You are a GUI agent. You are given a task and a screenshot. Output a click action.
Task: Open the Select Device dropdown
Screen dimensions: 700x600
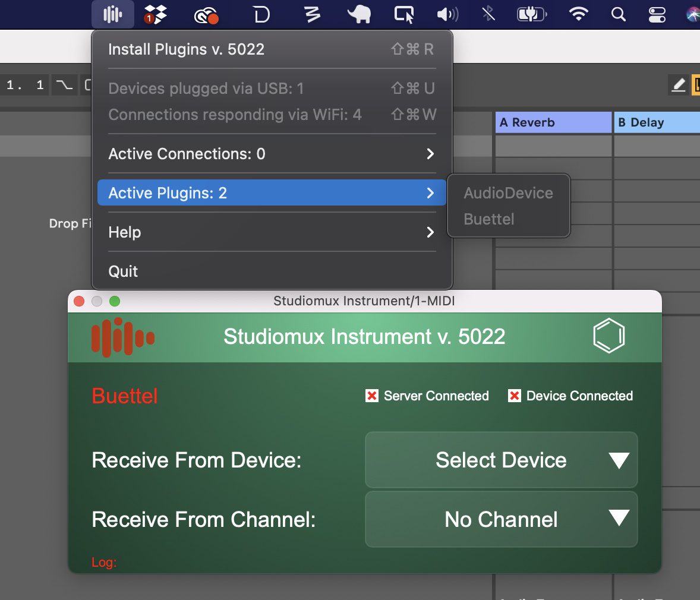pyautogui.click(x=501, y=460)
